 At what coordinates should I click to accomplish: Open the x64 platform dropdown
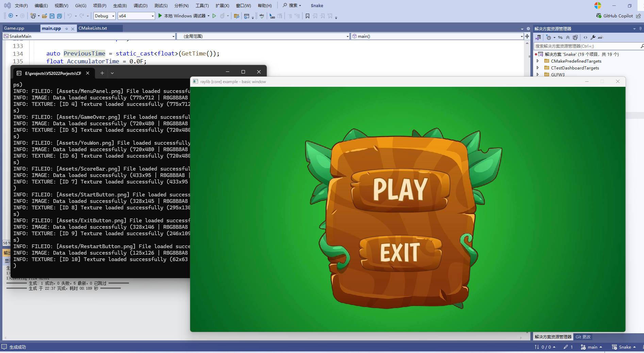click(136, 16)
